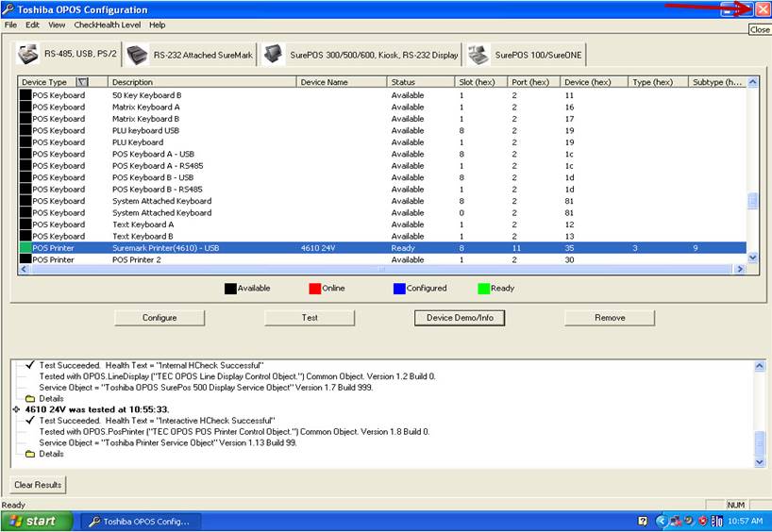This screenshot has width=772, height=532.
Task: Click the yellow Details folder icon under 4610 24V
Action: point(30,454)
